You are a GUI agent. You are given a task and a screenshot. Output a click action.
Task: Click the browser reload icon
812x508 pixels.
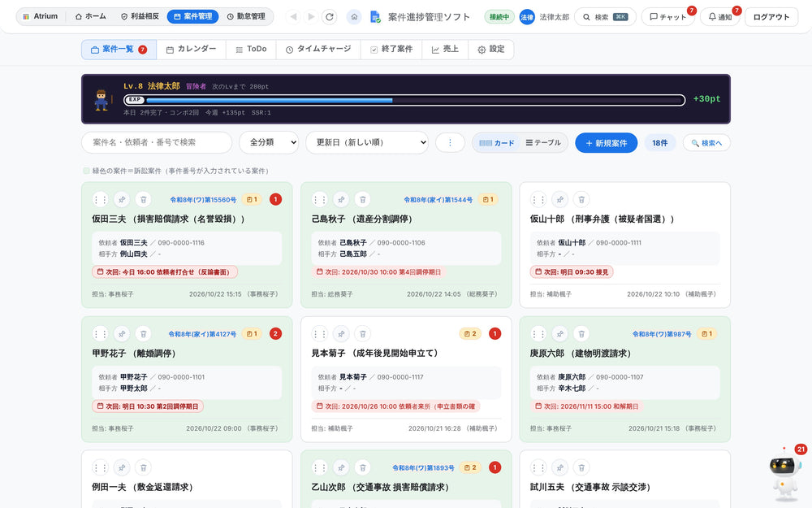pyautogui.click(x=330, y=16)
